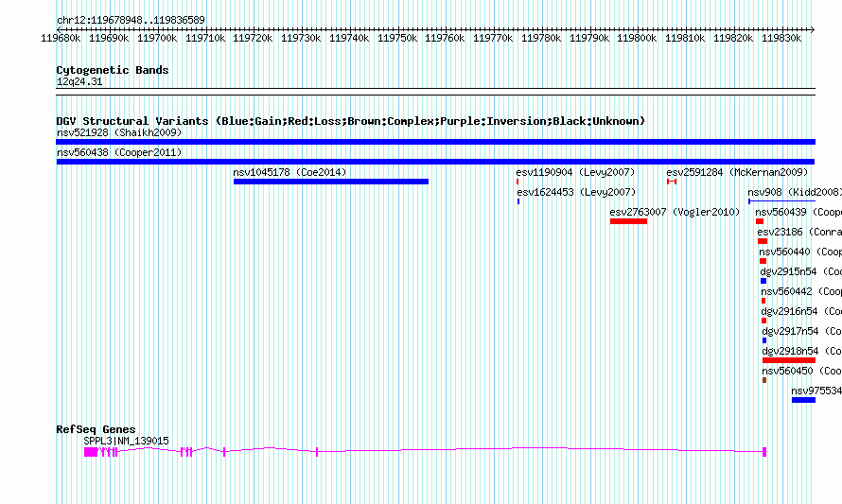The image size is (842, 504).
Task: Select the last SPPL3 exon near 119830k
Action: pyautogui.click(x=764, y=453)
